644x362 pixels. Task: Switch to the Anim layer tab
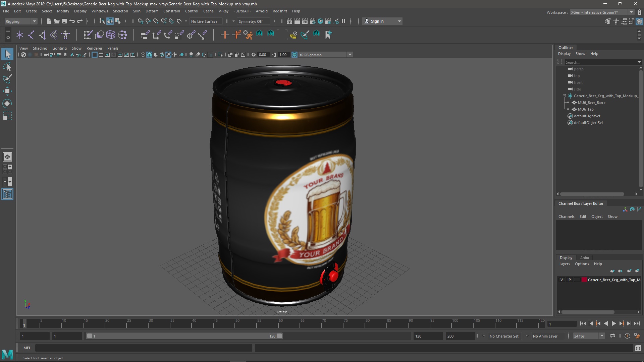tap(584, 257)
